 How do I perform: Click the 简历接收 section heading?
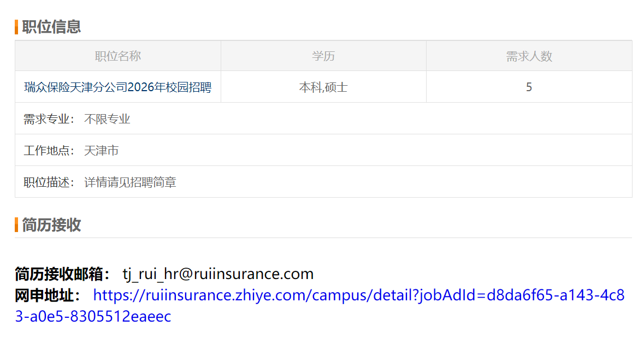tap(51, 224)
